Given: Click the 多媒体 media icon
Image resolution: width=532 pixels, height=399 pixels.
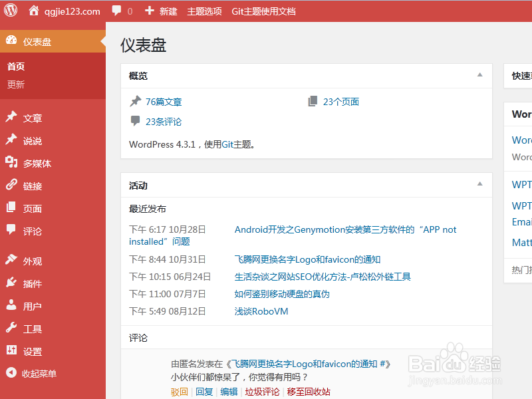Looking at the screenshot, I should (x=11, y=162).
